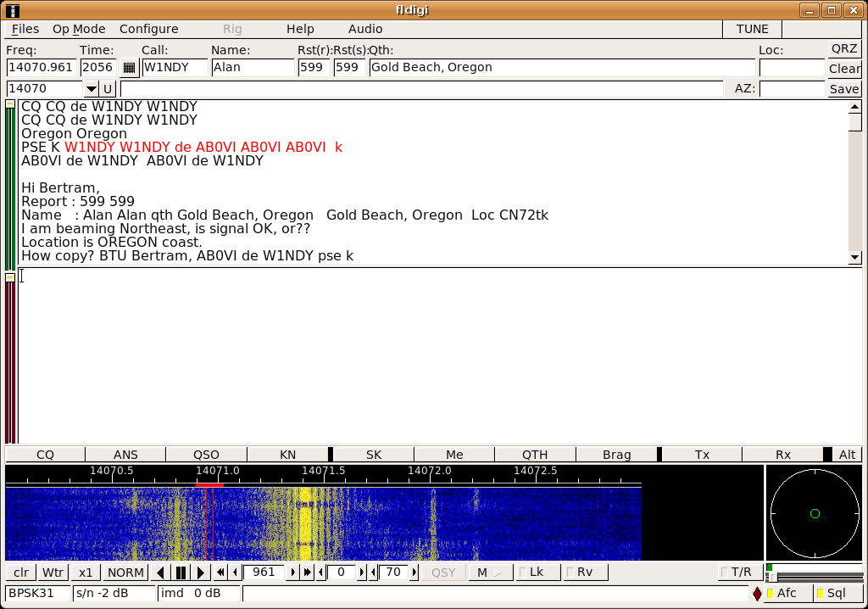Screen dimensions: 868x609
Task: Open the 14070 frequency dropdown arrow
Action: [91, 89]
